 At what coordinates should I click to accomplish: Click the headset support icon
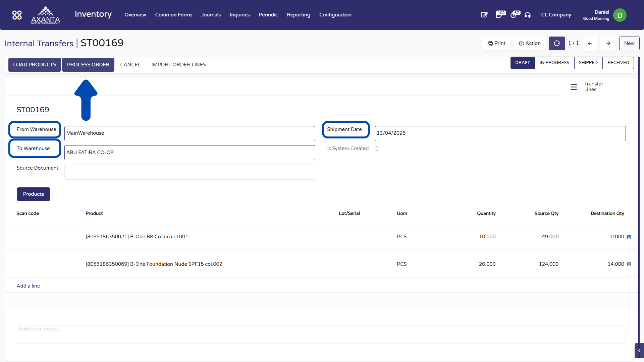(x=528, y=15)
